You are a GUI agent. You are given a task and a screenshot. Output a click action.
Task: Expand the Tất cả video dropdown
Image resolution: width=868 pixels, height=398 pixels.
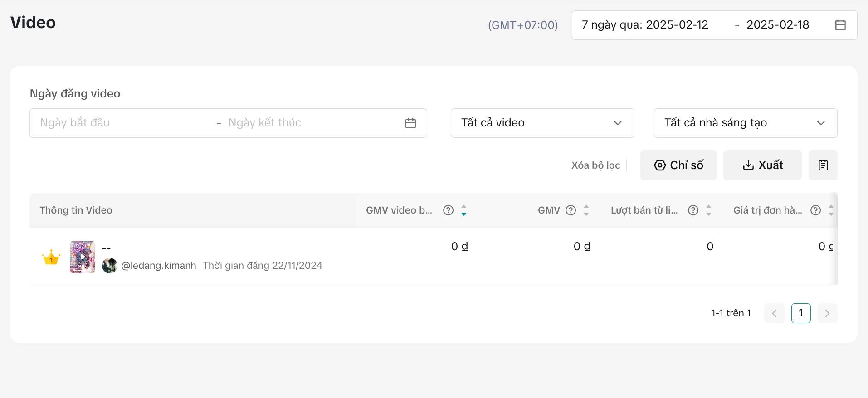click(x=542, y=123)
